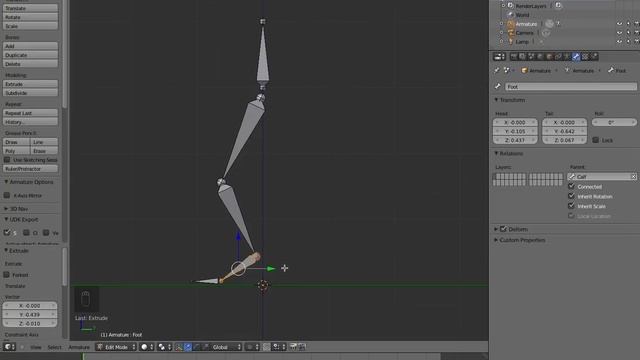This screenshot has width=640, height=360.
Task: Open the Armature menu in the 3D header
Action: [x=79, y=347]
